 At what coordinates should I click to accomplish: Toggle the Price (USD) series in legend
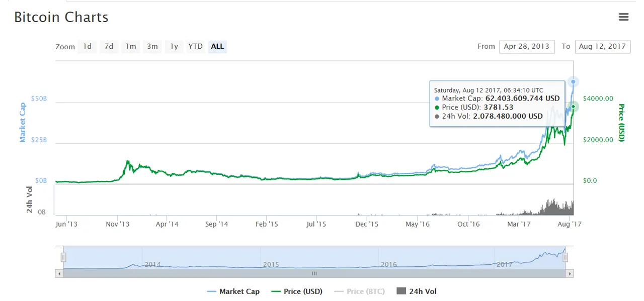click(x=296, y=291)
